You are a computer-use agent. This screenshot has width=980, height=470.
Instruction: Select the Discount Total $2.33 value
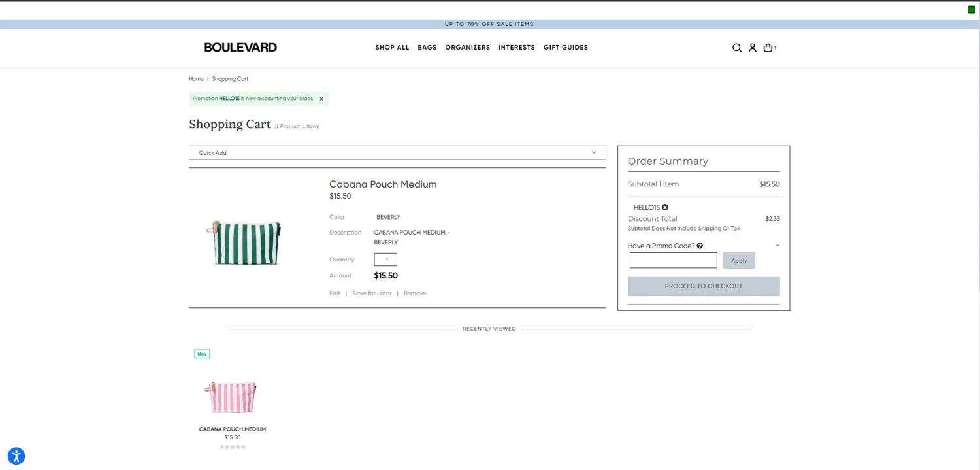click(x=772, y=219)
